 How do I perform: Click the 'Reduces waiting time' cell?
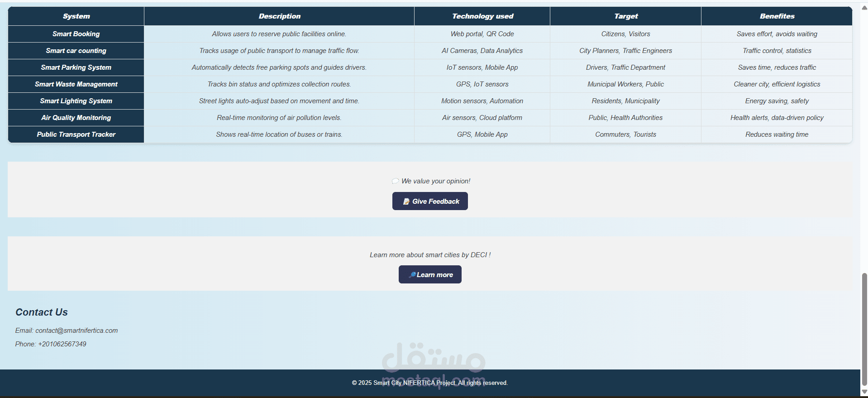777,134
